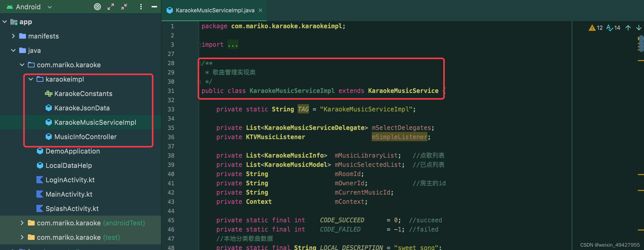The height and width of the screenshot is (250, 644).
Task: Click mMusicSelectedList field name
Action: click(368, 165)
